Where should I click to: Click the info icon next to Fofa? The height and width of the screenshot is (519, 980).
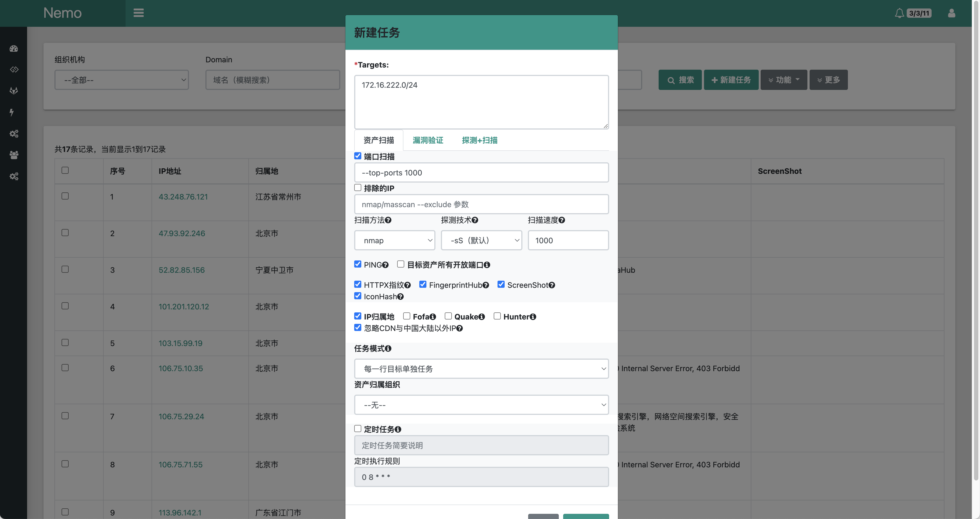(432, 317)
